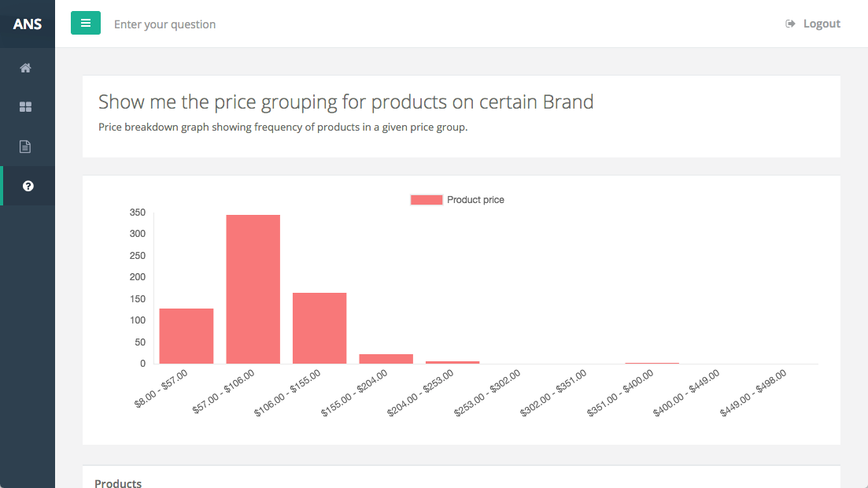Click the $155.00 - $204.00 bar
The width and height of the screenshot is (868, 488).
[386, 359]
